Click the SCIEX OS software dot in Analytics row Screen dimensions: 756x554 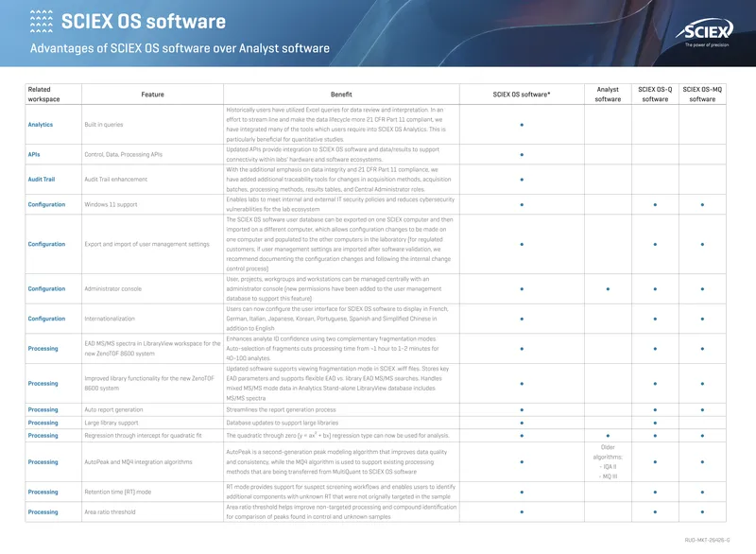pos(522,125)
